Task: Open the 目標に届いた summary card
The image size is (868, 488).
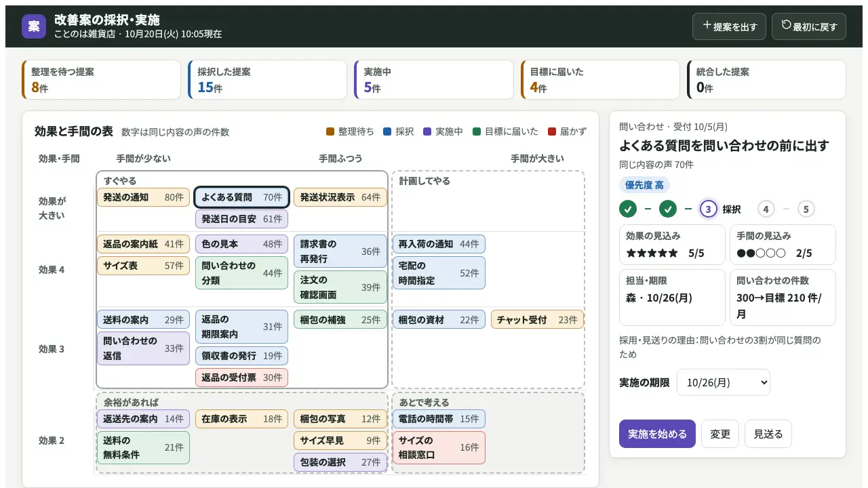Action: (600, 79)
